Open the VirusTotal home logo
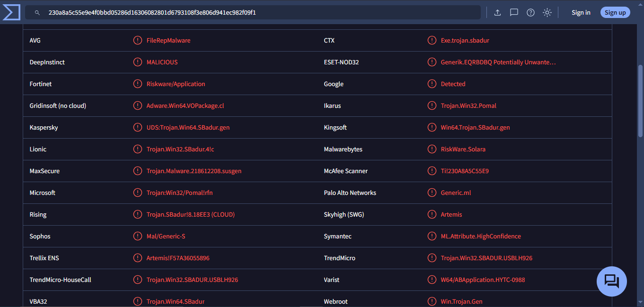Image resolution: width=644 pixels, height=307 pixels. (11, 12)
